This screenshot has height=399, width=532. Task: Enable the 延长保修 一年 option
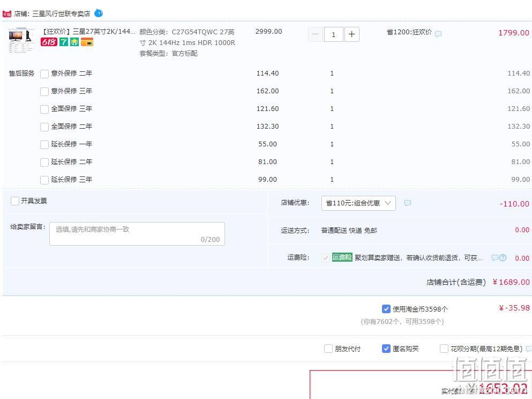point(44,144)
